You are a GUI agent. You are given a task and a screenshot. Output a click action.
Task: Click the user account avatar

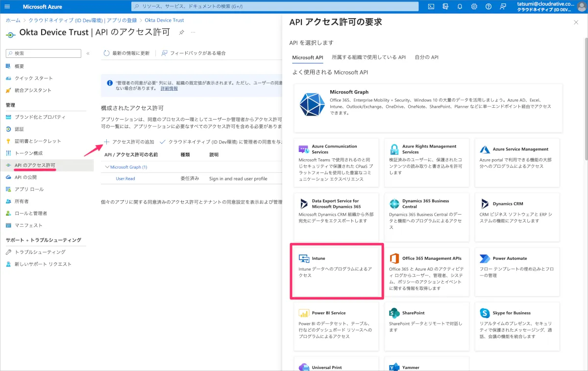coord(581,6)
